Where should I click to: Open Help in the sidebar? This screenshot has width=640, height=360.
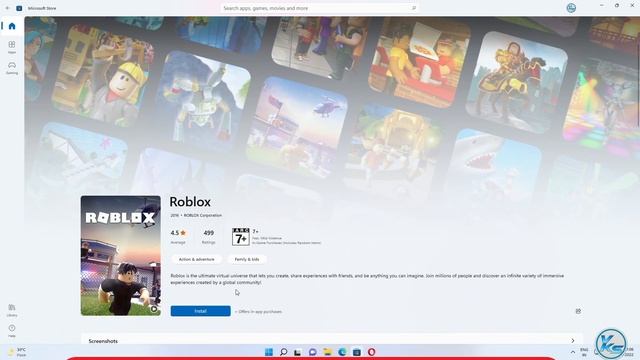tap(12, 331)
